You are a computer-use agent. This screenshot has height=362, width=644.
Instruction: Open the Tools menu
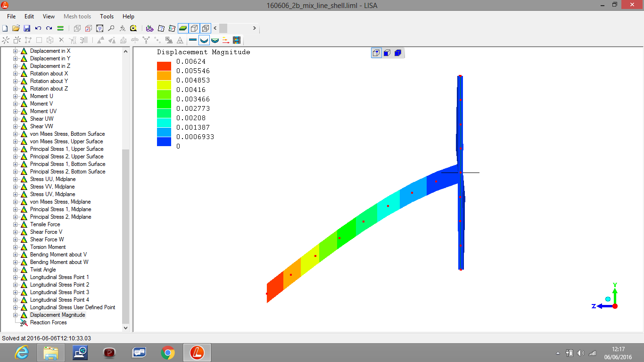(107, 16)
